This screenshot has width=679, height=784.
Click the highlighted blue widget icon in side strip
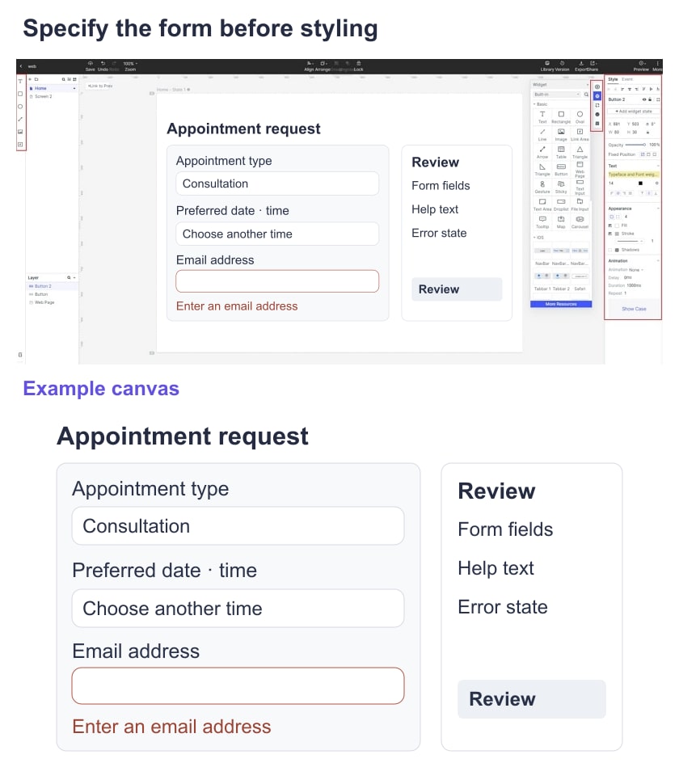[x=597, y=96]
